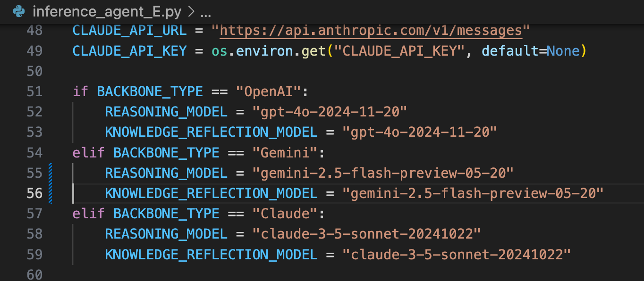This screenshot has width=644, height=281.
Task: Click KNOWLEDGE_REFLECTION_MODEL on line 53
Action: tap(211, 132)
